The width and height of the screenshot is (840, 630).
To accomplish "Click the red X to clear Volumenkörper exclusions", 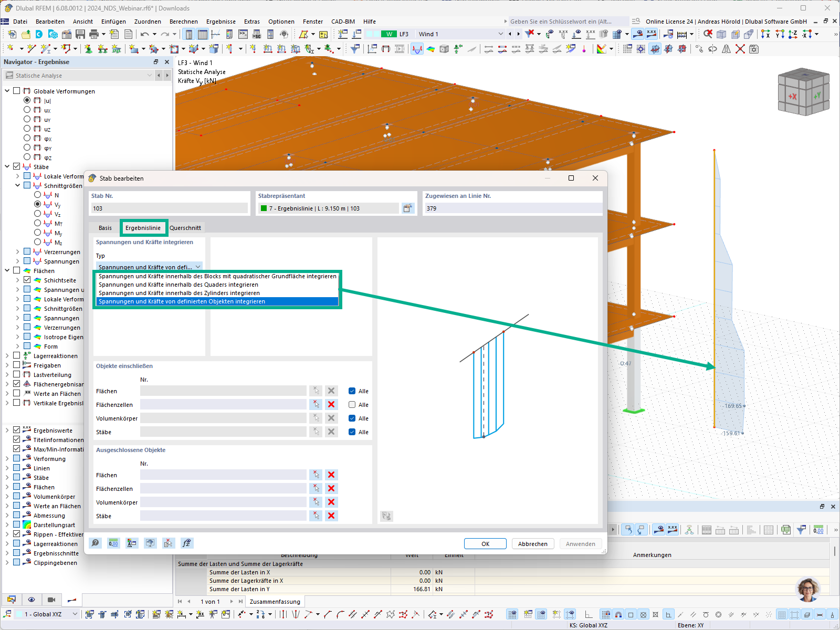I will [x=331, y=501].
